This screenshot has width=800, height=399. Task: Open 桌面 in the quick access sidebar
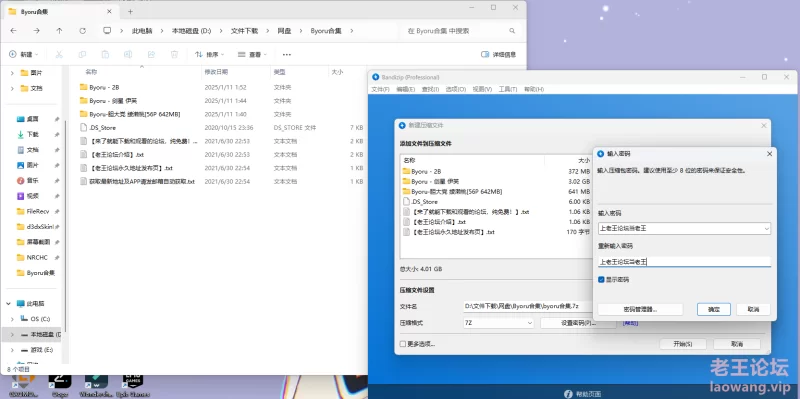32,119
